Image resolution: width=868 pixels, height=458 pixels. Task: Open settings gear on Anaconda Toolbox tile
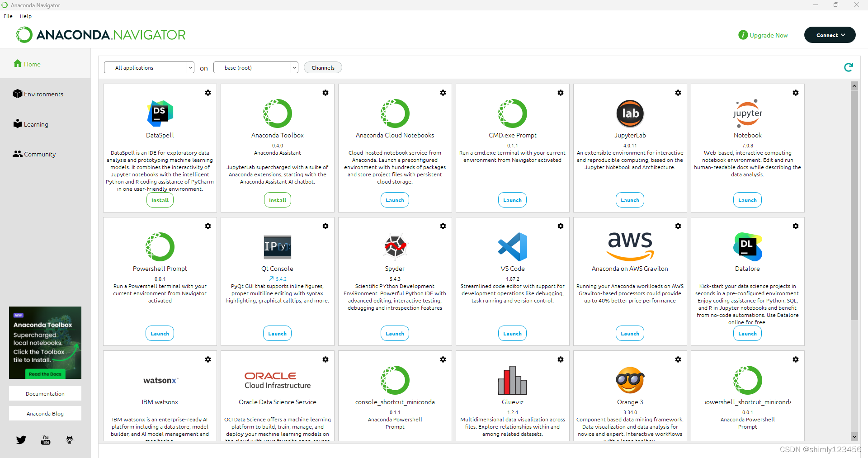pos(325,93)
